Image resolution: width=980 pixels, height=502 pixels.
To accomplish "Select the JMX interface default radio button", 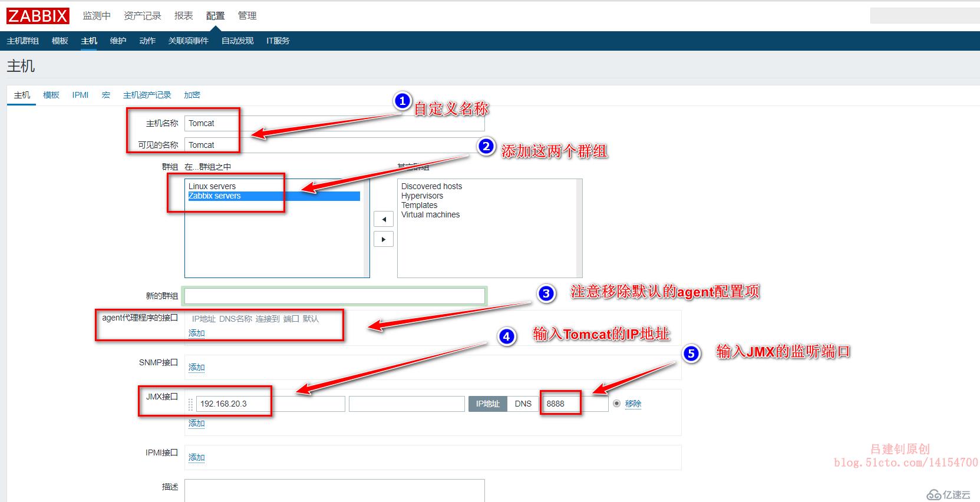I will pos(617,404).
